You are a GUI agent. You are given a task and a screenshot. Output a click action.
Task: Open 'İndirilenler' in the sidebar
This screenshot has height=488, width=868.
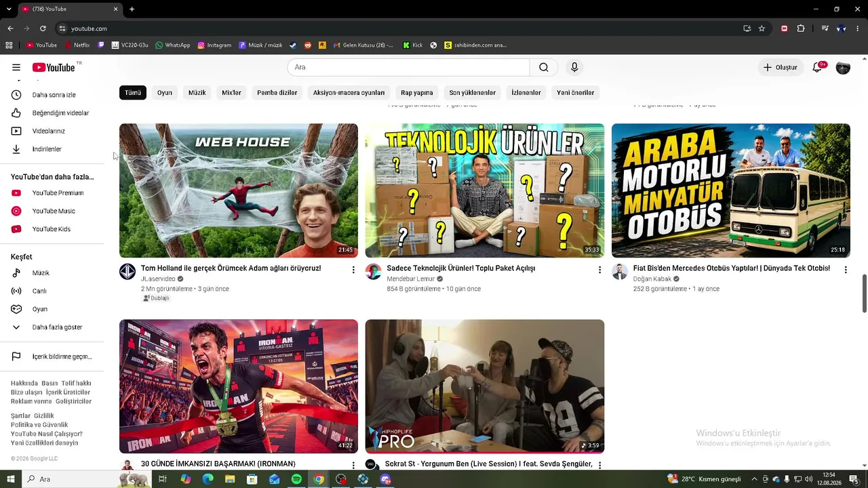coord(52,149)
